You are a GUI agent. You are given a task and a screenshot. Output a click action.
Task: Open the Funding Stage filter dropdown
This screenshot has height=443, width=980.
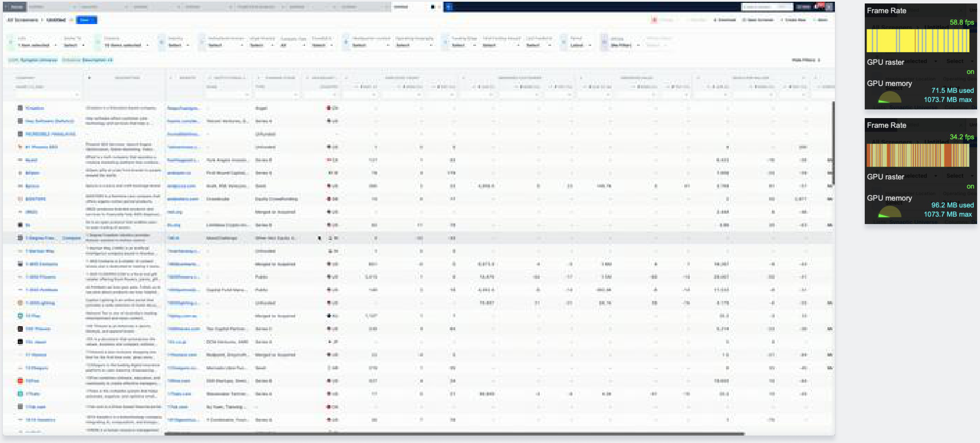click(464, 45)
